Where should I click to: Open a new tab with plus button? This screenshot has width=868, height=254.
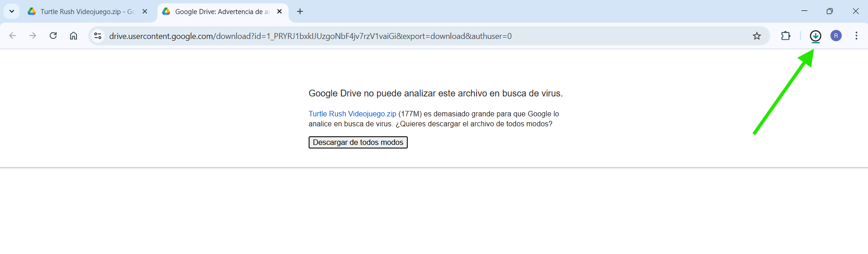(300, 11)
